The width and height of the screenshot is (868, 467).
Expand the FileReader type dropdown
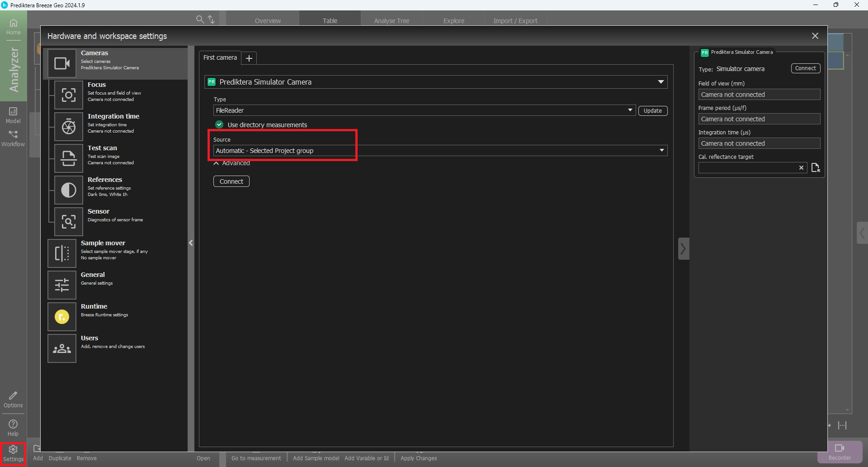tap(630, 110)
